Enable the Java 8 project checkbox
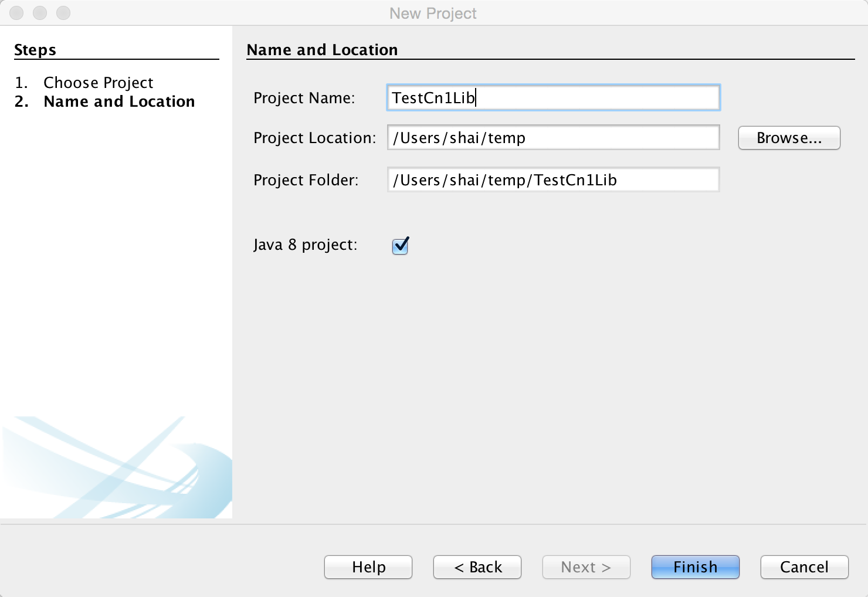The width and height of the screenshot is (868, 597). tap(400, 246)
